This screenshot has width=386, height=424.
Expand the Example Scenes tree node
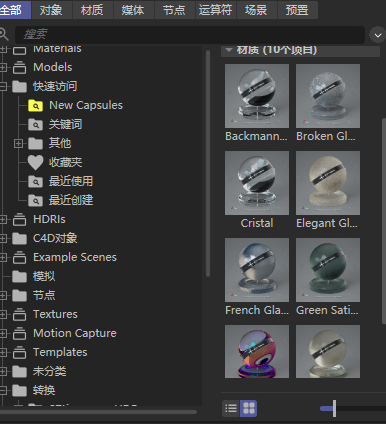pyautogui.click(x=3, y=258)
